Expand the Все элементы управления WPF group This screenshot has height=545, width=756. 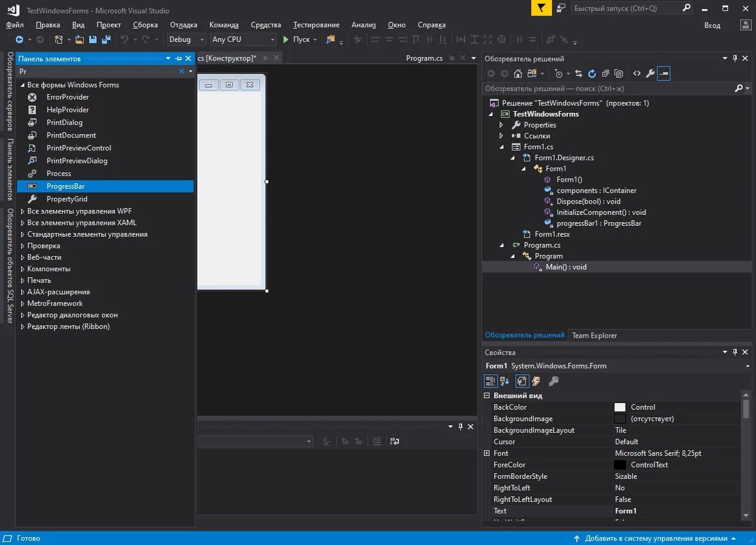22,211
